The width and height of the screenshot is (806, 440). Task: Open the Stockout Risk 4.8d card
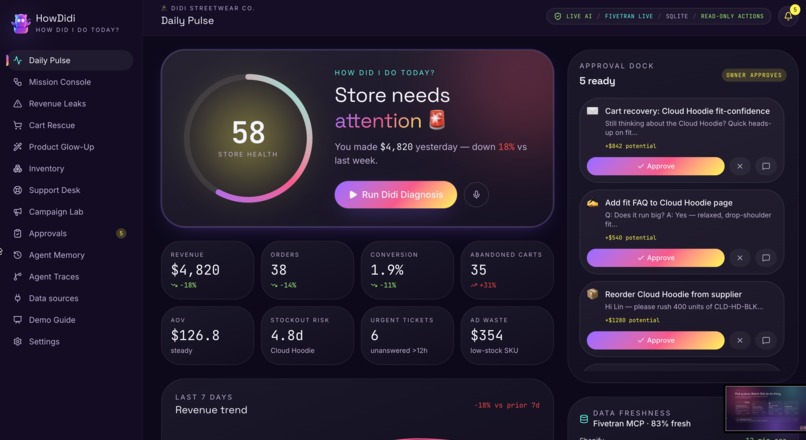pyautogui.click(x=307, y=335)
